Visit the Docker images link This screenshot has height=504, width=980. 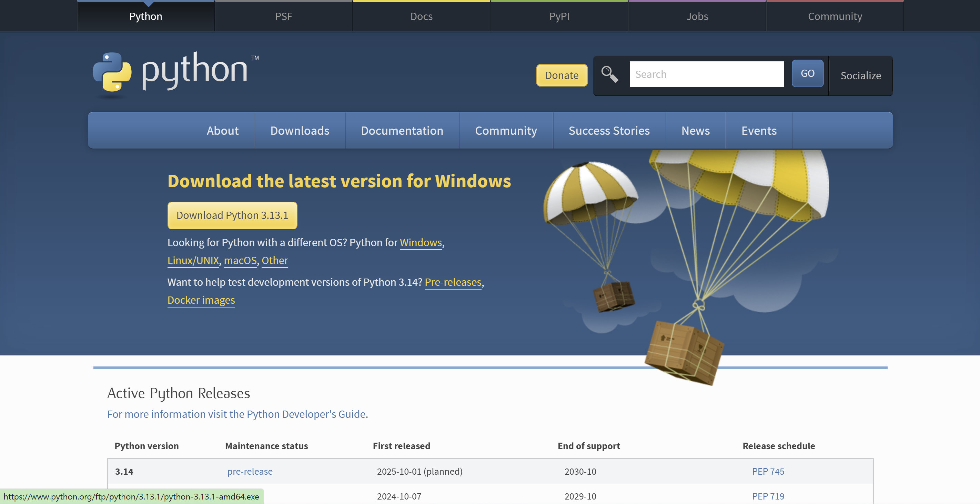(x=201, y=300)
